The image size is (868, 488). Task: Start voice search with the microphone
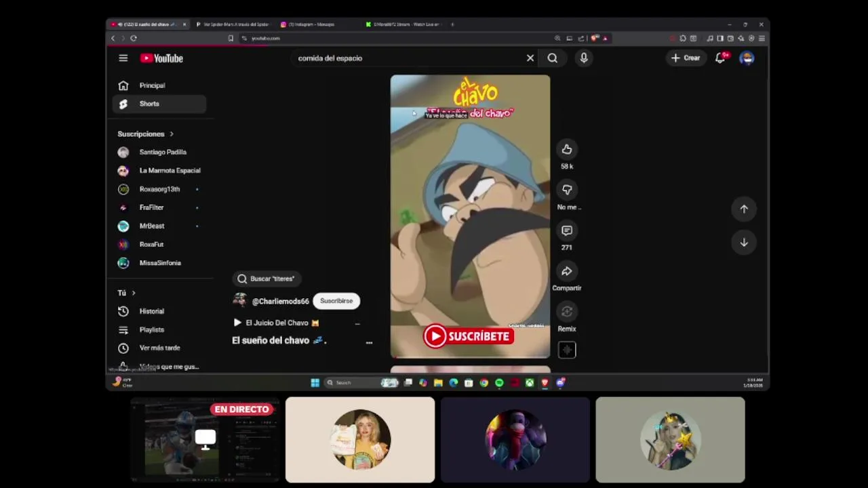point(584,58)
